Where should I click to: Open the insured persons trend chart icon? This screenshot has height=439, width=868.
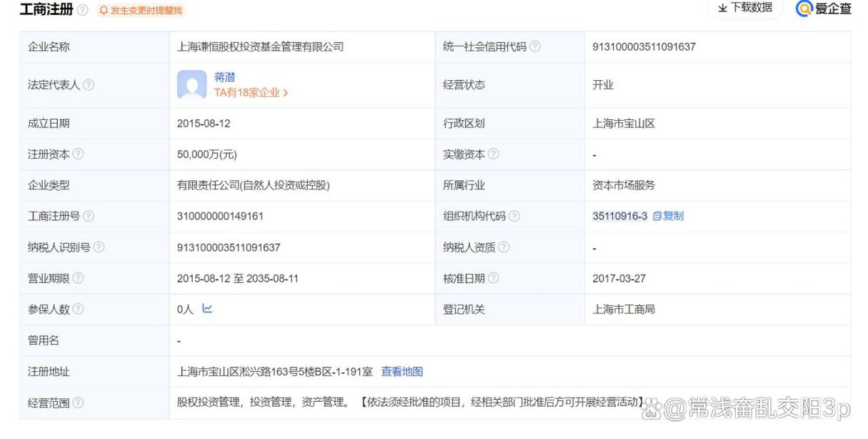coord(206,310)
